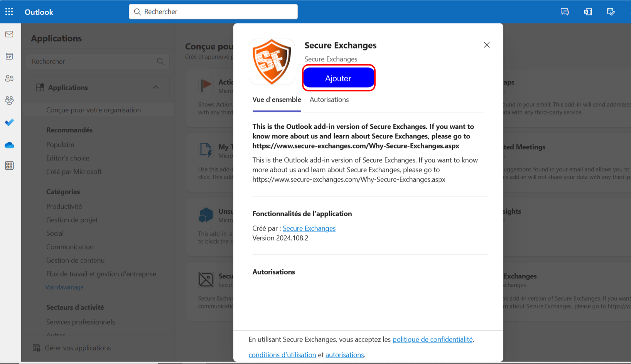Select the Gestion de projet category
631x364 pixels.
point(72,220)
